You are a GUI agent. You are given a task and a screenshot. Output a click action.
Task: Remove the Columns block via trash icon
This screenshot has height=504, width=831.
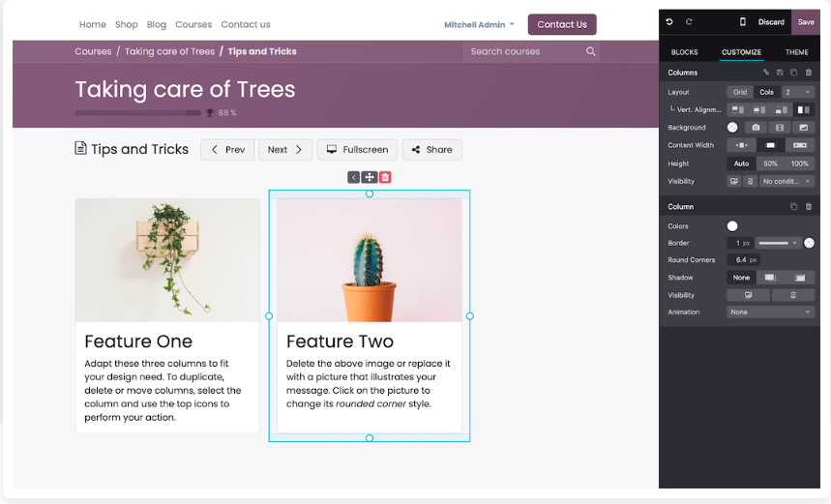809,73
